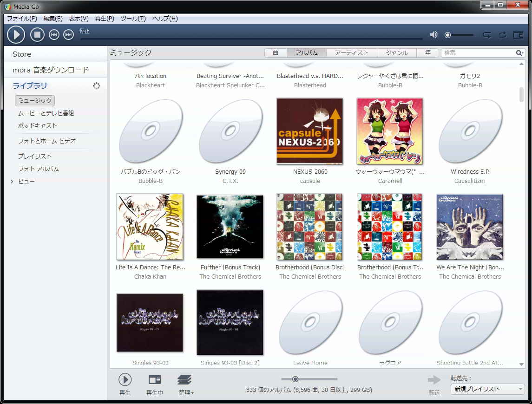The image size is (532, 404).
Task: Open the 表示 menu
Action: [x=79, y=18]
